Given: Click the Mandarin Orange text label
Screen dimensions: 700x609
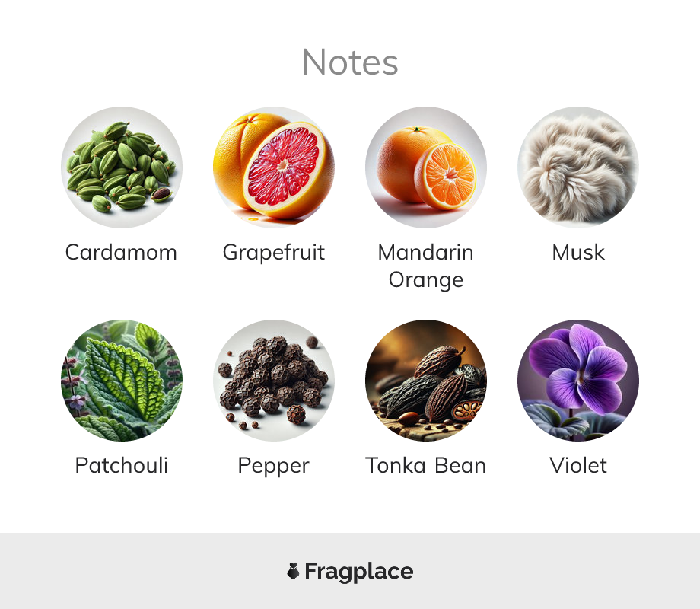Looking at the screenshot, I should (426, 266).
